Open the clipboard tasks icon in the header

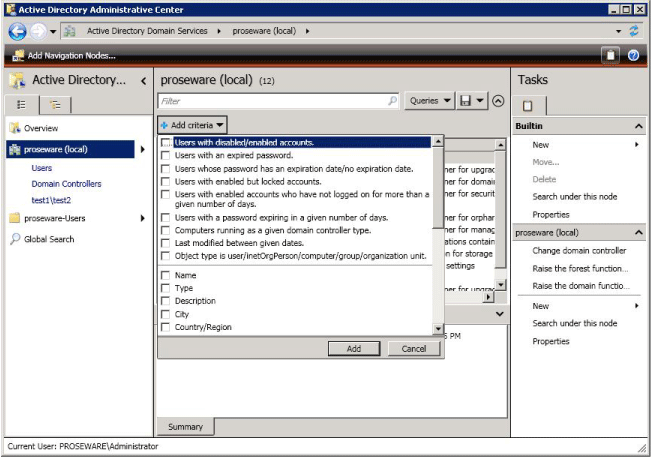(x=610, y=55)
